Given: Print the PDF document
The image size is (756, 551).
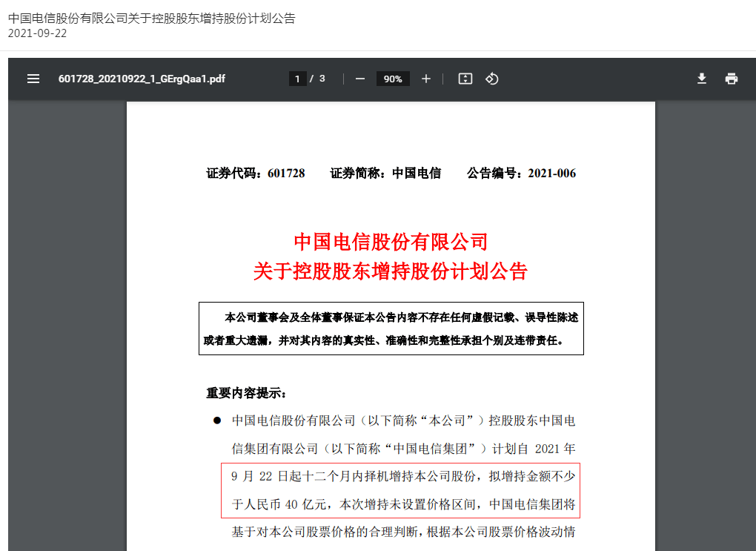Looking at the screenshot, I should click(x=732, y=79).
